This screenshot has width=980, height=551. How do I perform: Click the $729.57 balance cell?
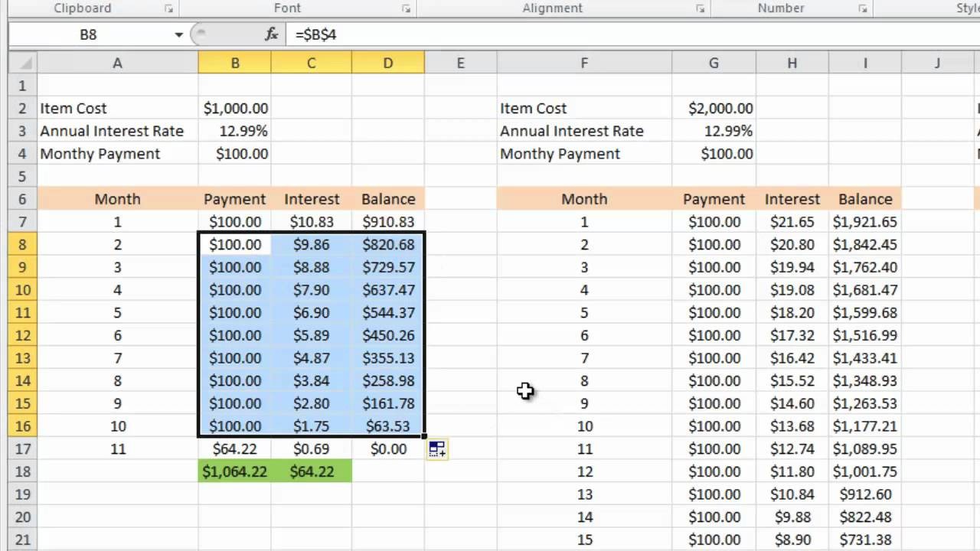point(388,267)
